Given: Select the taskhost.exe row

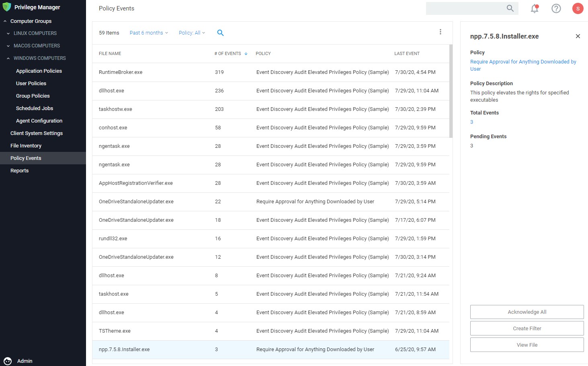Looking at the screenshot, I should (271, 294).
